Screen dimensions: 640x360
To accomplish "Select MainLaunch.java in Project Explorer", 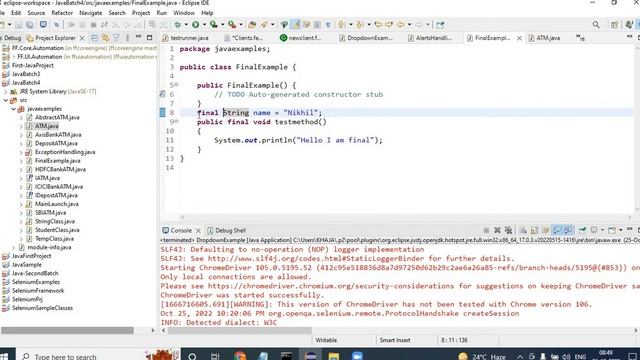I will (x=57, y=204).
